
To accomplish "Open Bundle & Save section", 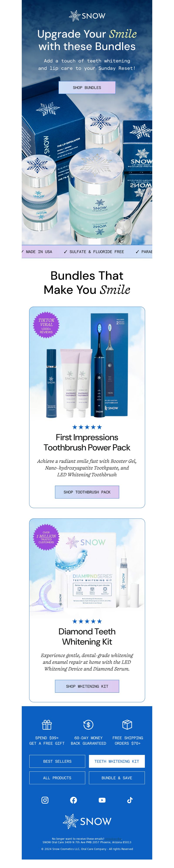I will point(117,778).
